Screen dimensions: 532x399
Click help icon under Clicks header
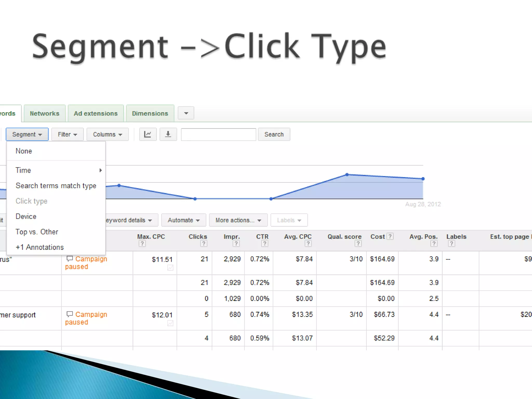pyautogui.click(x=204, y=244)
